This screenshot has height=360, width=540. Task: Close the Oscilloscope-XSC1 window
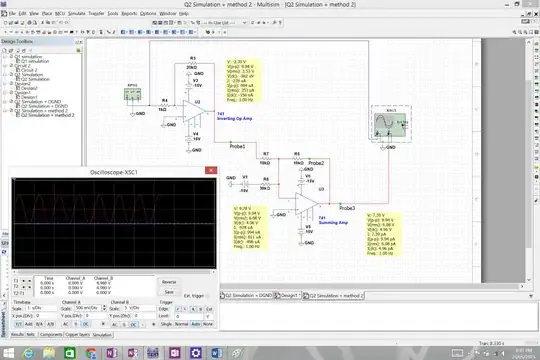[x=211, y=170]
